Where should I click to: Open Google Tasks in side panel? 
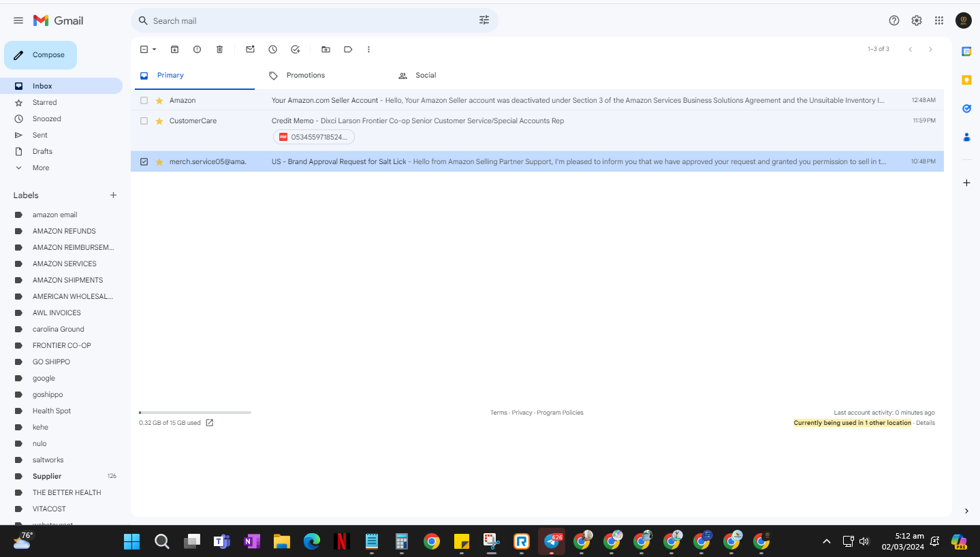point(966,108)
